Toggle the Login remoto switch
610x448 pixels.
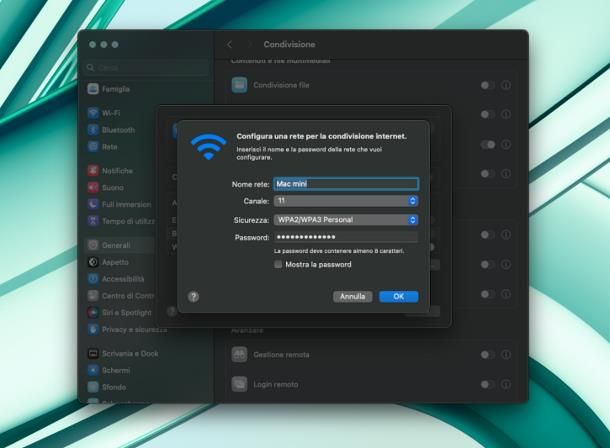[x=487, y=384]
